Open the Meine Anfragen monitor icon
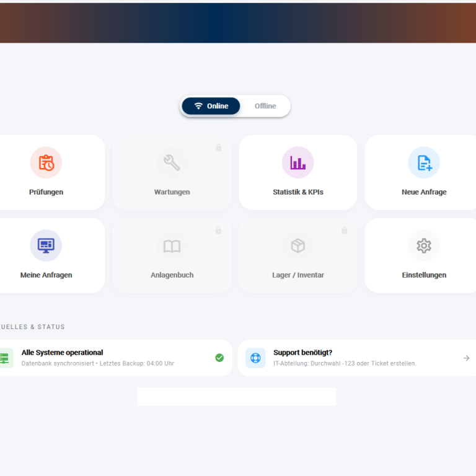This screenshot has height=476, width=476. point(46,246)
